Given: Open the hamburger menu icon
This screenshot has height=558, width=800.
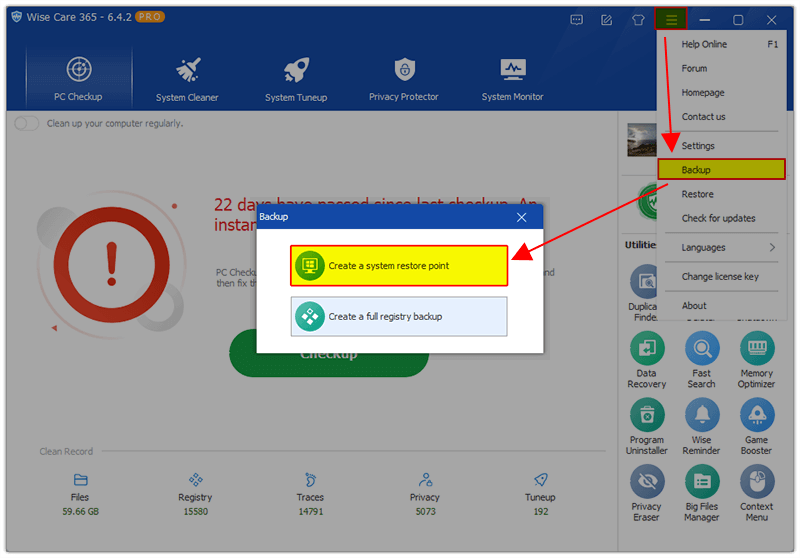Looking at the screenshot, I should [x=671, y=19].
